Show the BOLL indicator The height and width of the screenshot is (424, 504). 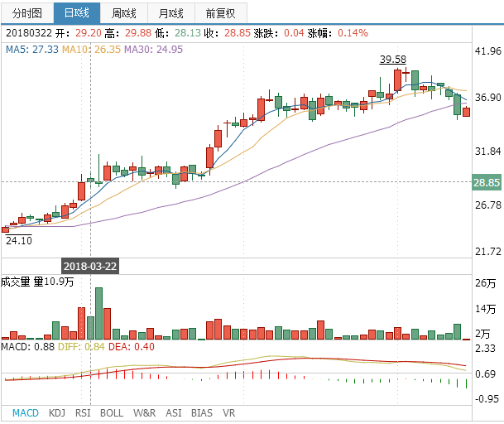112,412
